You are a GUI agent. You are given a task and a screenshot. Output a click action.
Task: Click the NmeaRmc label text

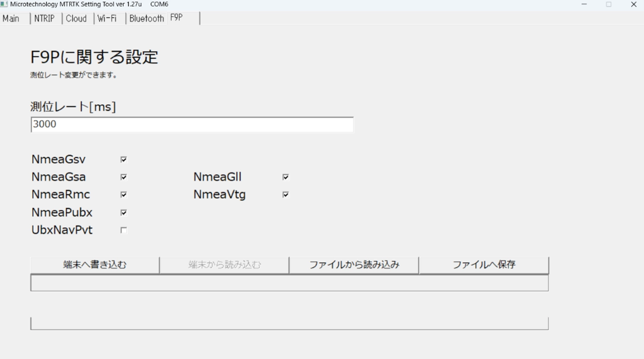click(61, 194)
